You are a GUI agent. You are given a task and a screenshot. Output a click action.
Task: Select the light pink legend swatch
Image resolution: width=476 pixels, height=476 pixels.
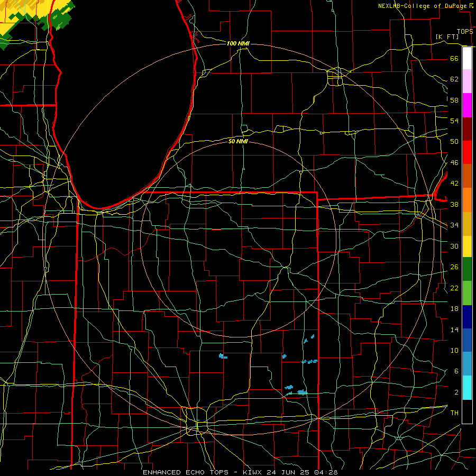click(x=467, y=81)
